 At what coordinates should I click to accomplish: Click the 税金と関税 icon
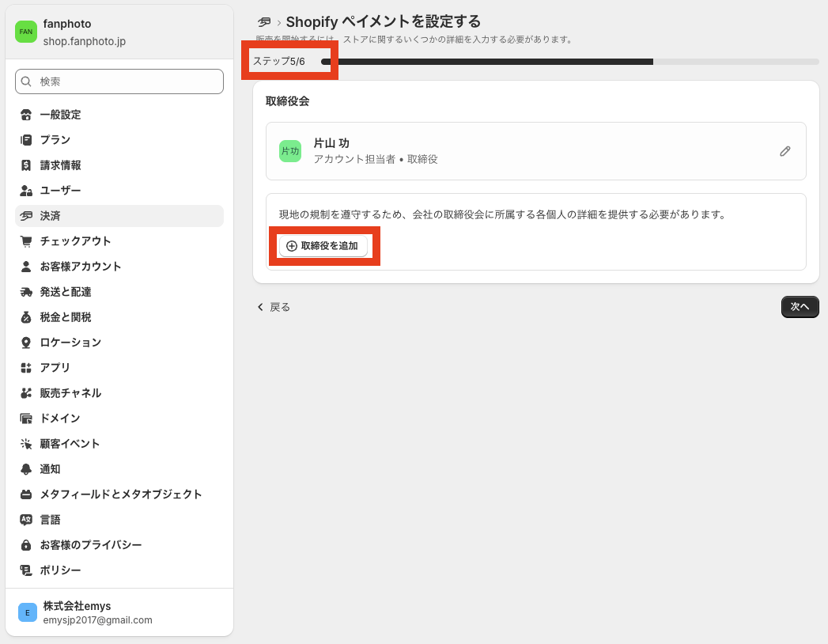click(x=26, y=317)
